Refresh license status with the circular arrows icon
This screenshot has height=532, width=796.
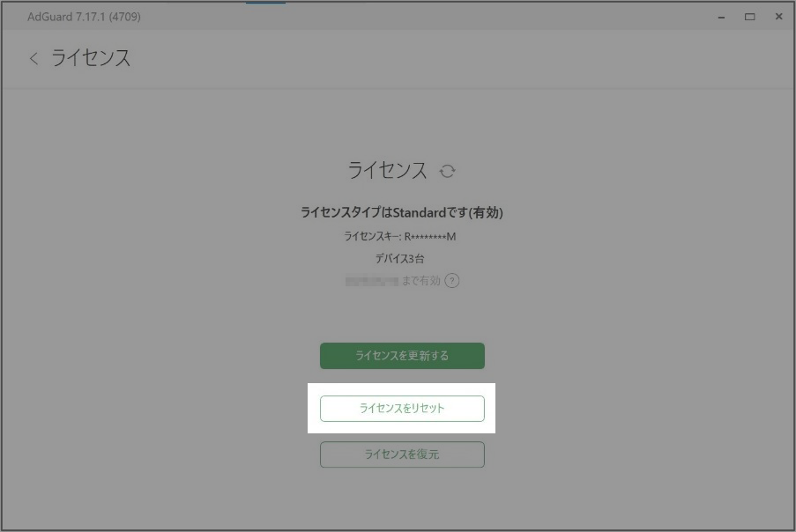pyautogui.click(x=448, y=171)
